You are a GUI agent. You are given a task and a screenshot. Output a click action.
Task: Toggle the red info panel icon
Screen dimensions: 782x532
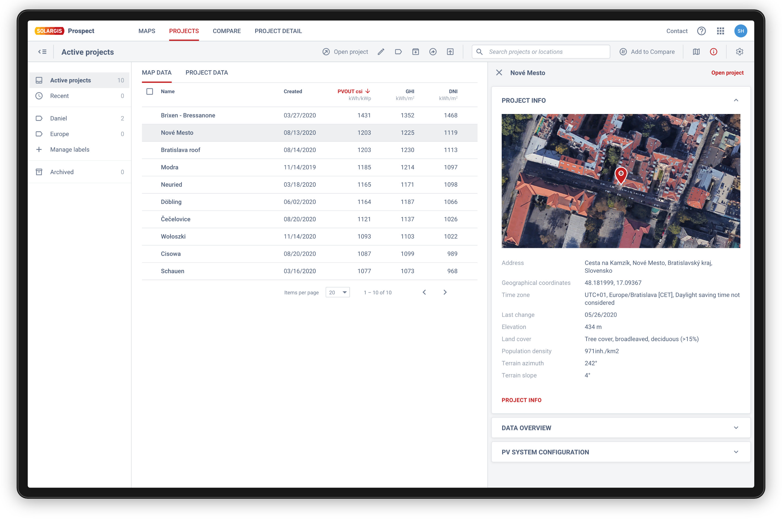pos(714,52)
